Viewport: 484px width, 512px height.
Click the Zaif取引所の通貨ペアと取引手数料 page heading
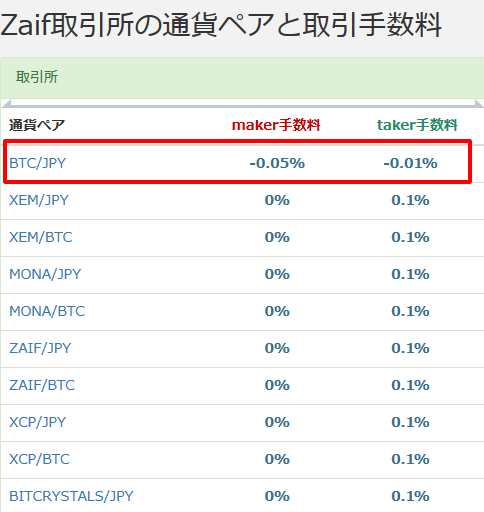pyautogui.click(x=221, y=25)
